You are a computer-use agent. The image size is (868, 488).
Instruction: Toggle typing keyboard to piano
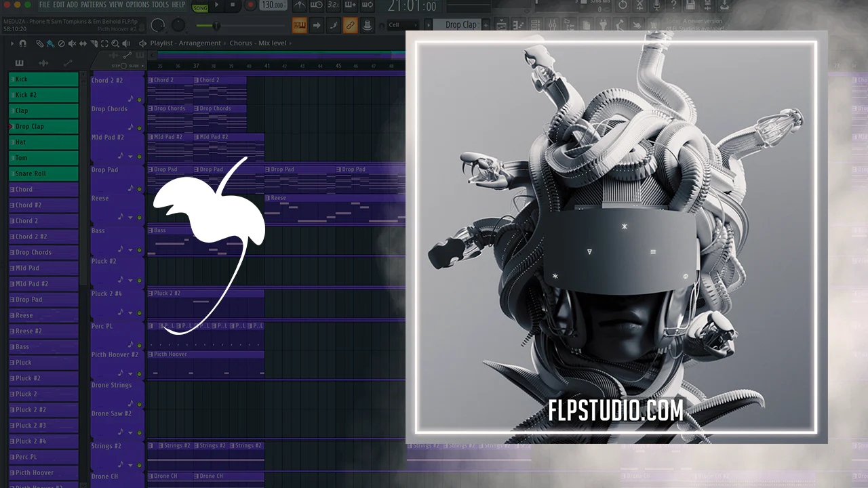[299, 25]
